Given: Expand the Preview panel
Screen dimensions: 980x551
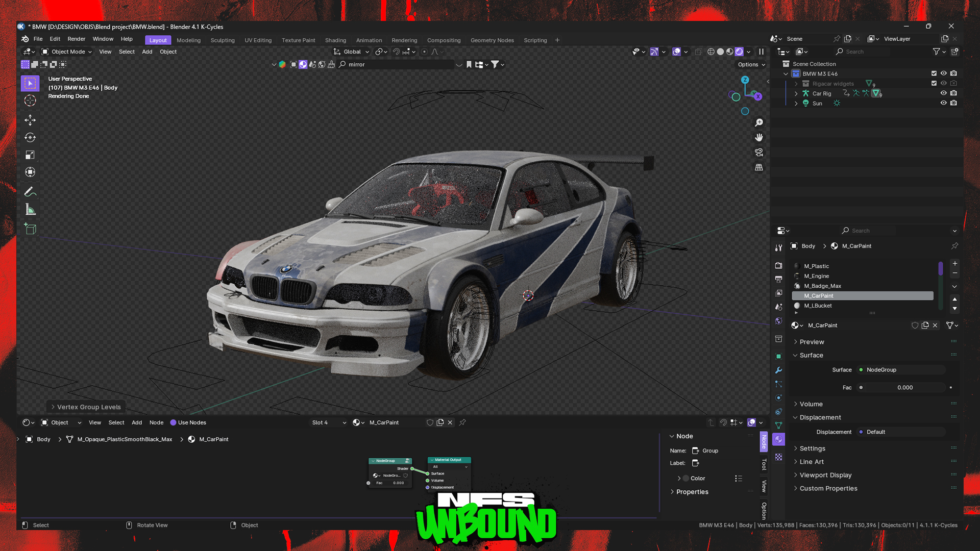Looking at the screenshot, I should point(812,342).
